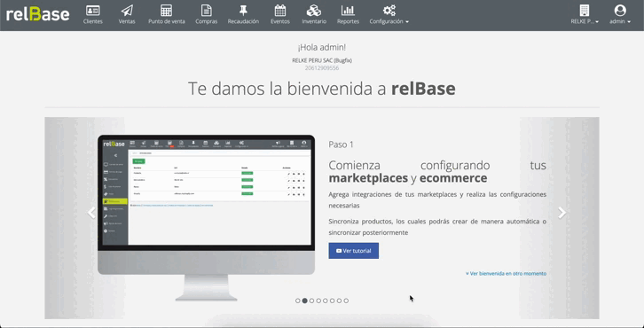Screen dimensions: 644x328
Task: Select the seventh carousel indicator dot
Action: pos(339,301)
